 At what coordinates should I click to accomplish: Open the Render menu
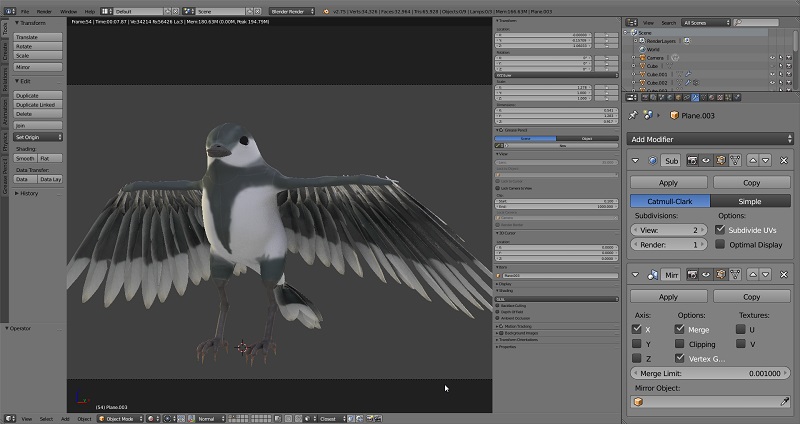(x=44, y=11)
